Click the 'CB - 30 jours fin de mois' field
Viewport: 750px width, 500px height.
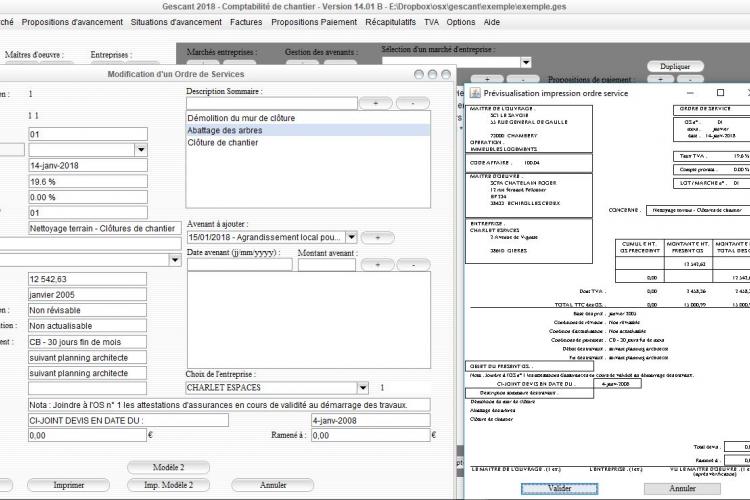pos(88,342)
